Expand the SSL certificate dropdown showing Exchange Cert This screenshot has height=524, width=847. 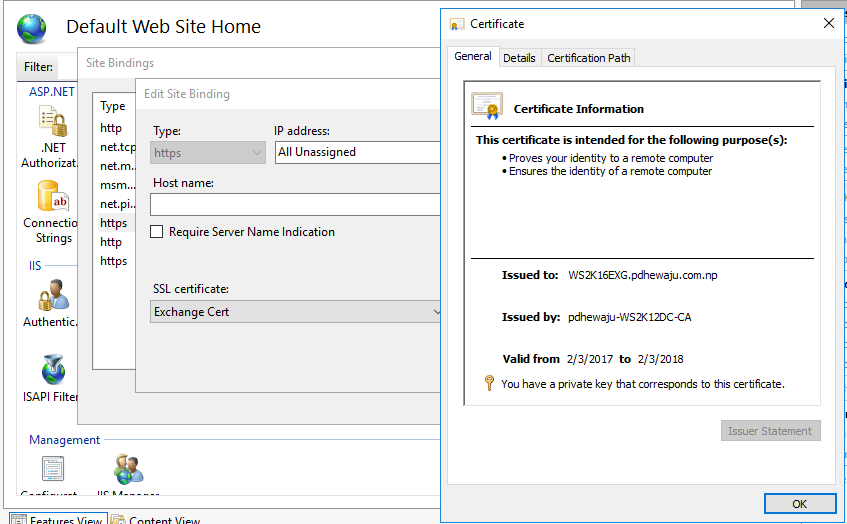point(295,312)
